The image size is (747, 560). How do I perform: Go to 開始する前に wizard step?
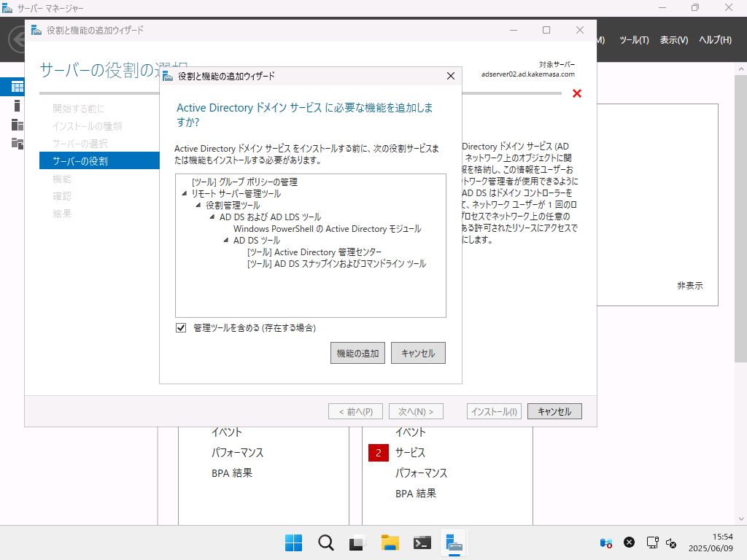78,109
